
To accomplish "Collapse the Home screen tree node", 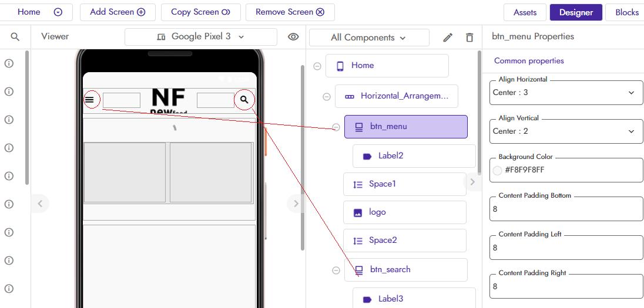I will point(317,66).
